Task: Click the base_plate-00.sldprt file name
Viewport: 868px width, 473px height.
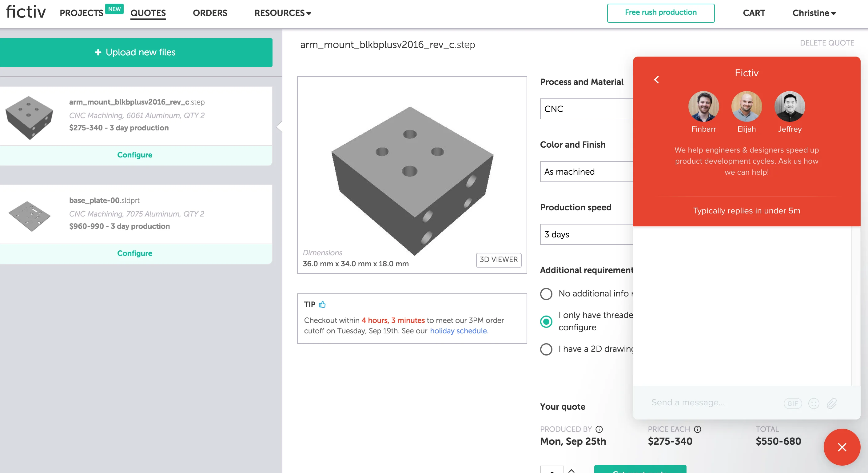Action: pyautogui.click(x=105, y=200)
